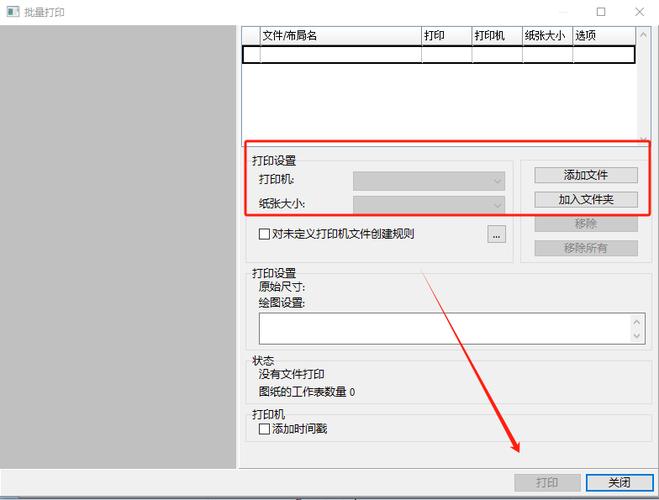This screenshot has width=659, height=500.
Task: Click the 移除所有 button
Action: pyautogui.click(x=586, y=248)
